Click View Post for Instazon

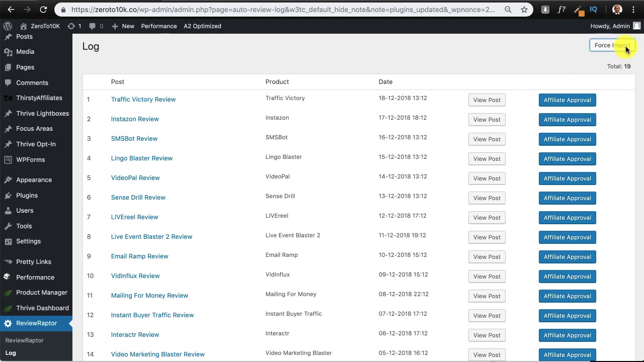(487, 120)
